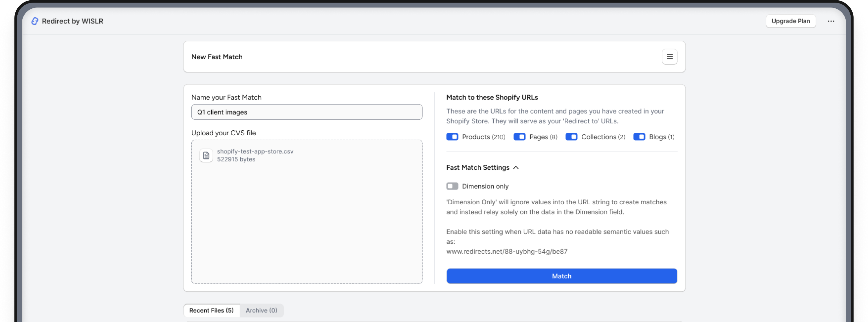Edit the Q1 client images name field
This screenshot has height=322, width=868.
pyautogui.click(x=307, y=112)
